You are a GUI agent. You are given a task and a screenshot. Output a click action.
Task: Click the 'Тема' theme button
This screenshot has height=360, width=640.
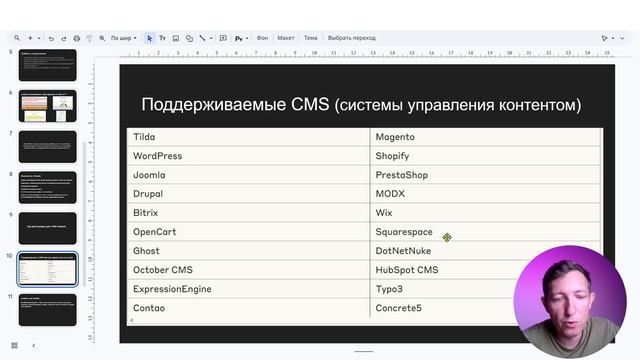tap(311, 38)
